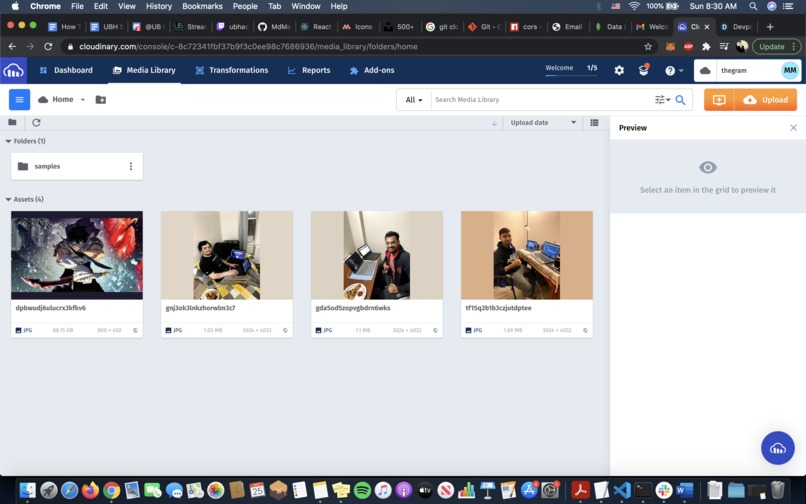
Task: Select the gnj3ok3lnkzhorwlm3c7 image thumbnail
Action: click(x=227, y=255)
